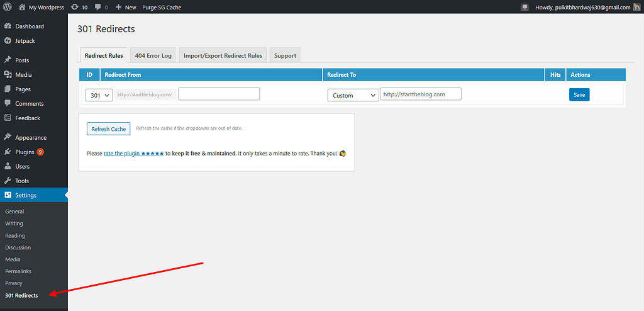The height and width of the screenshot is (311, 644).
Task: Open Writing settings submenu
Action: pos(14,223)
